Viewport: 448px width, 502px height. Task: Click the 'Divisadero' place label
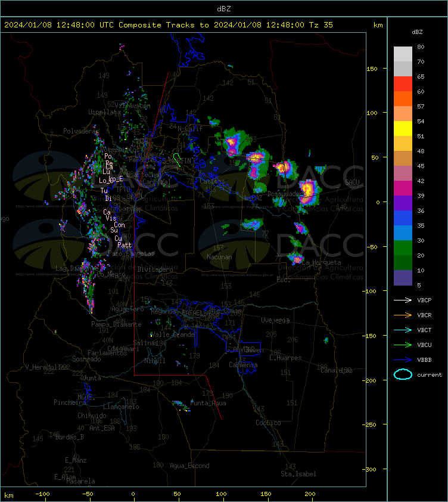(155, 269)
